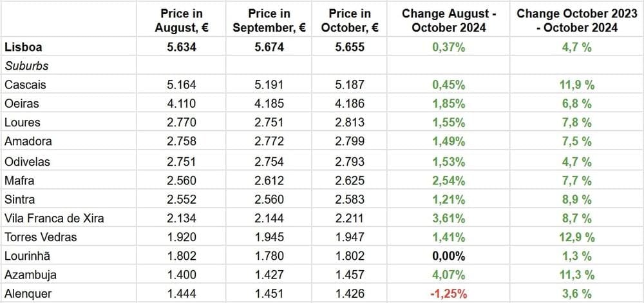
Task: Click the "Price in October, €" header
Action: [350, 20]
